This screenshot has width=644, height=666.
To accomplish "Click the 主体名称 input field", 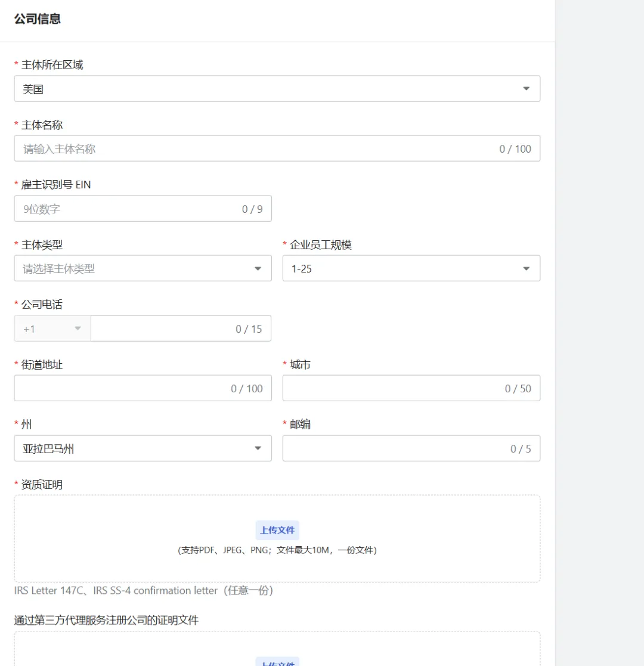I will click(256, 149).
